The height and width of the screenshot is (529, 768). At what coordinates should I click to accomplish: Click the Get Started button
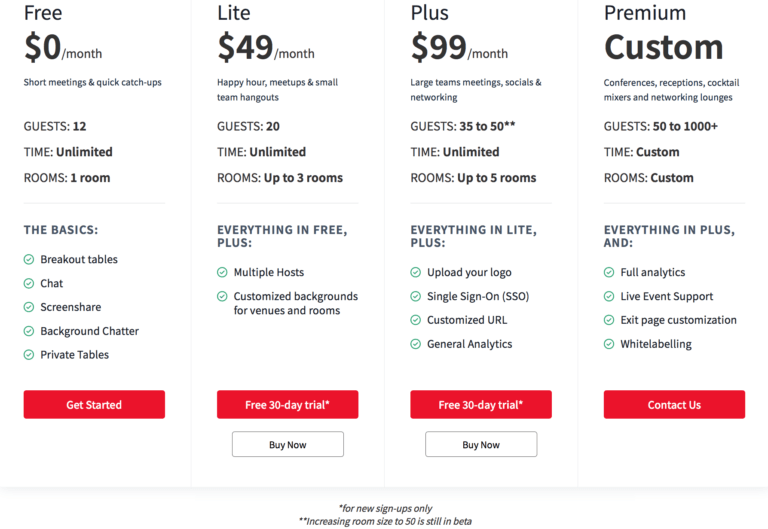click(x=94, y=405)
